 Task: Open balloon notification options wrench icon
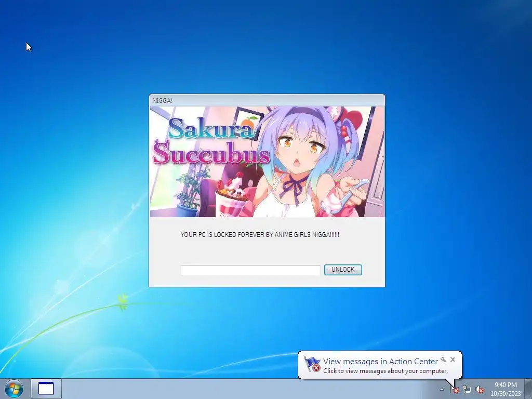[x=443, y=360]
